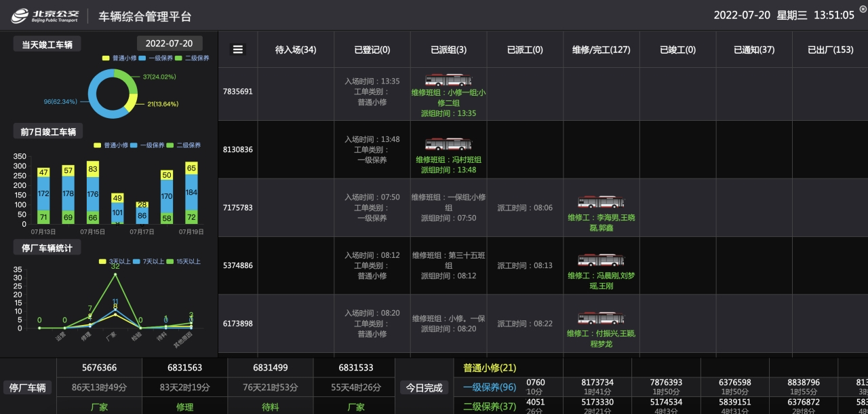868x414 pixels.
Task: Click the bus icon in row 8130836
Action: (448, 144)
